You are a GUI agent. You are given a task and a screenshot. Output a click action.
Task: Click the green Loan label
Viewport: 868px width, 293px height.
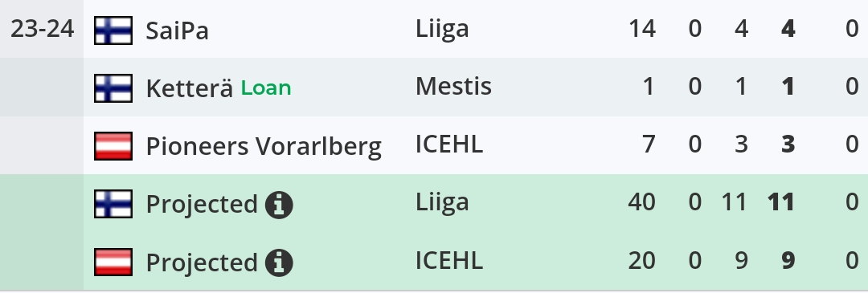(x=266, y=88)
